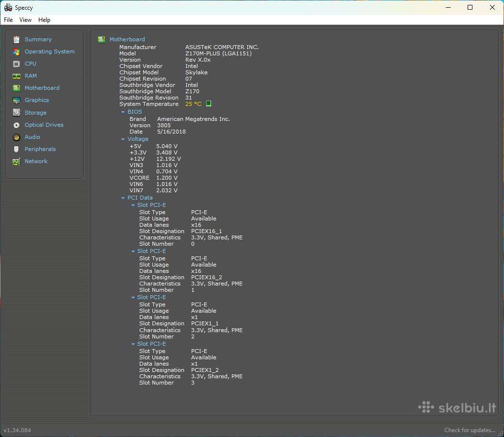Click the Network card icon
The height and width of the screenshot is (437, 504).
coord(16,162)
